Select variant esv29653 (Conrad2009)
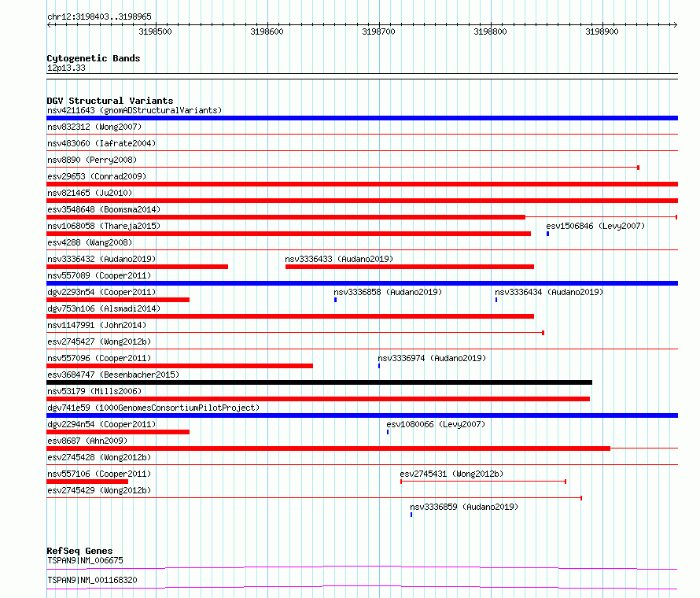Image resolution: width=700 pixels, height=598 pixels. [x=97, y=176]
